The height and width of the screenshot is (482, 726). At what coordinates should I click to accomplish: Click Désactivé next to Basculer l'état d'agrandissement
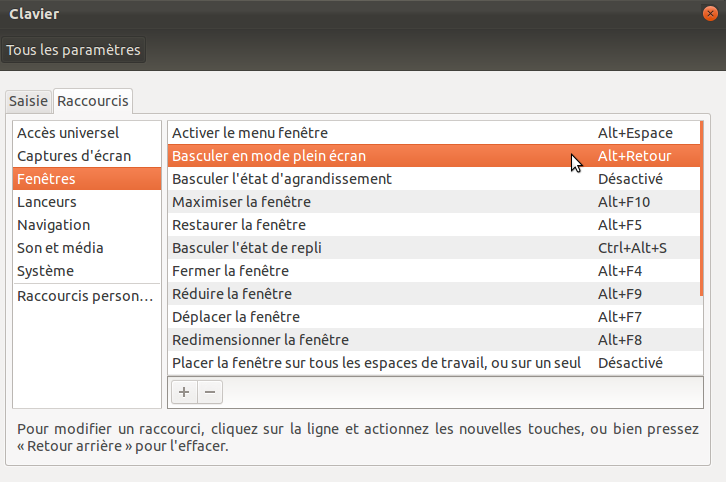coord(630,179)
